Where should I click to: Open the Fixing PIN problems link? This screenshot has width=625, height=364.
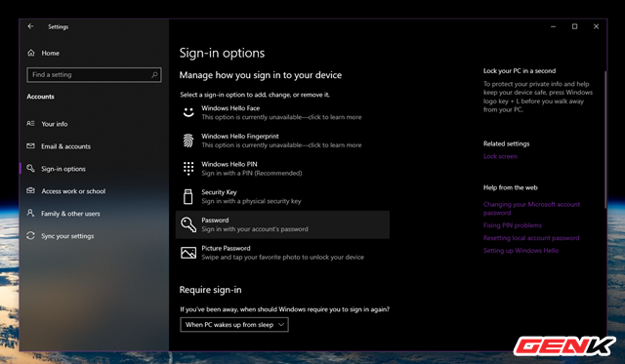pyautogui.click(x=512, y=225)
